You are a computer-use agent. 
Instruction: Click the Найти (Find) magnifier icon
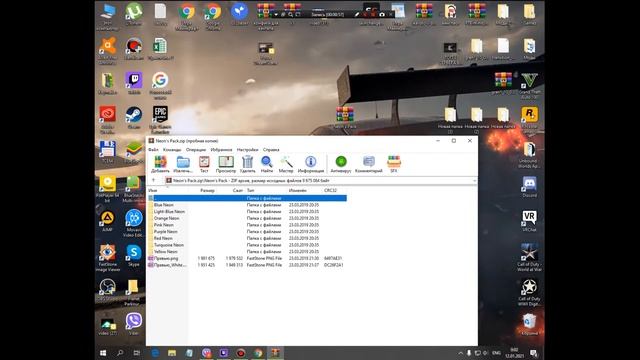[x=267, y=164]
